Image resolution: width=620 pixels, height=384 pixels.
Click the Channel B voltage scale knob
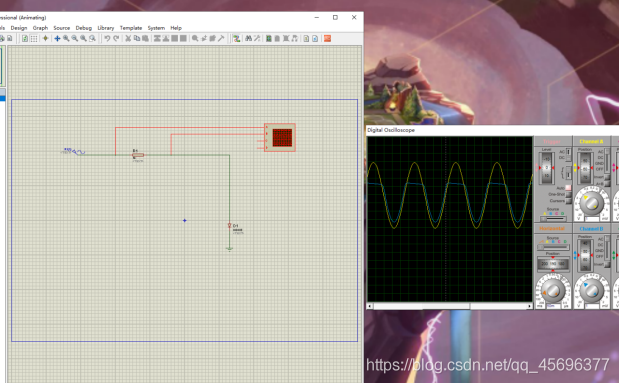coord(592,290)
